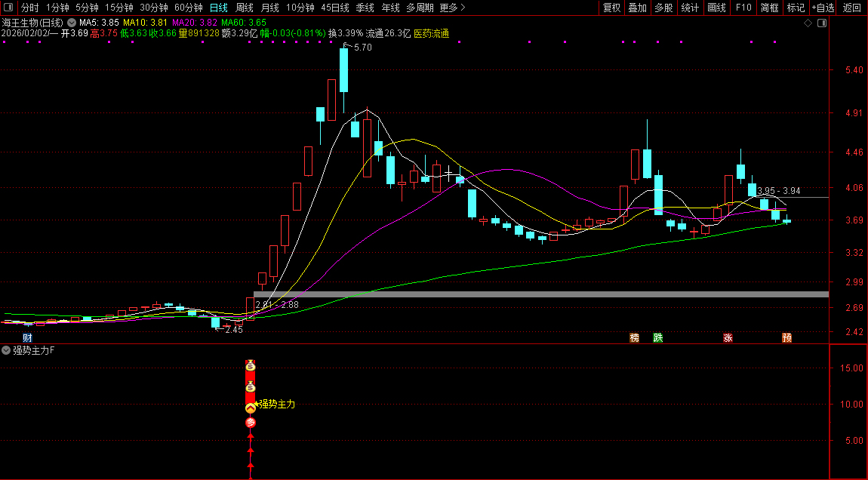
Task: Click the 榜 ranking marker icon
Action: click(634, 337)
